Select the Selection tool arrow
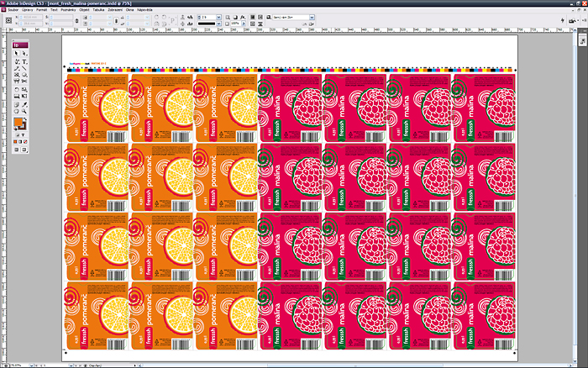588x368 pixels. [x=17, y=53]
